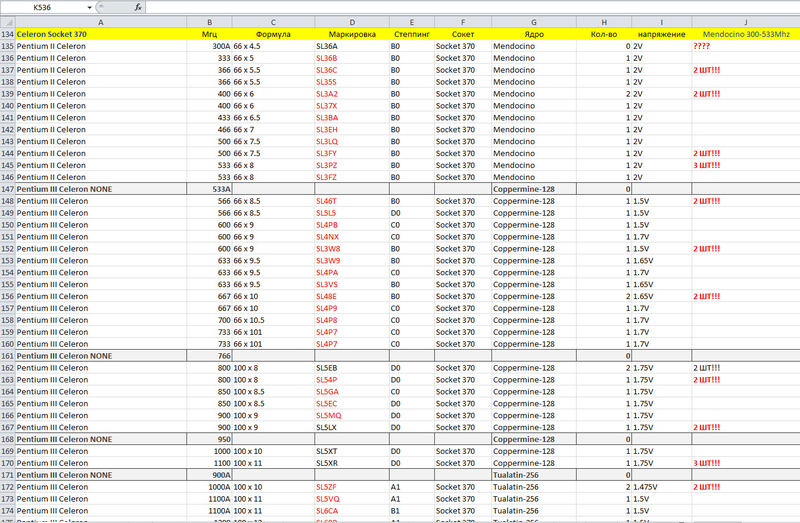Click the SL5ZF marking cell
This screenshot has height=523, width=800.
coord(352,487)
